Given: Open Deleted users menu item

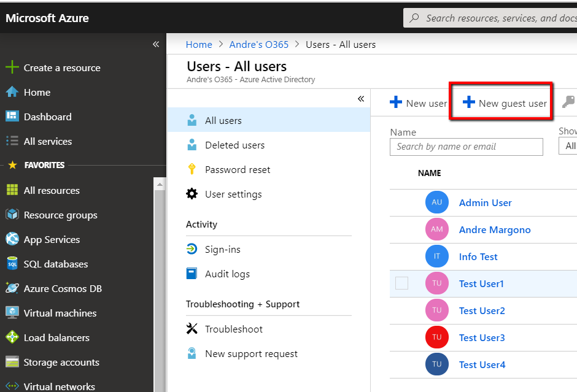Looking at the screenshot, I should [x=234, y=145].
